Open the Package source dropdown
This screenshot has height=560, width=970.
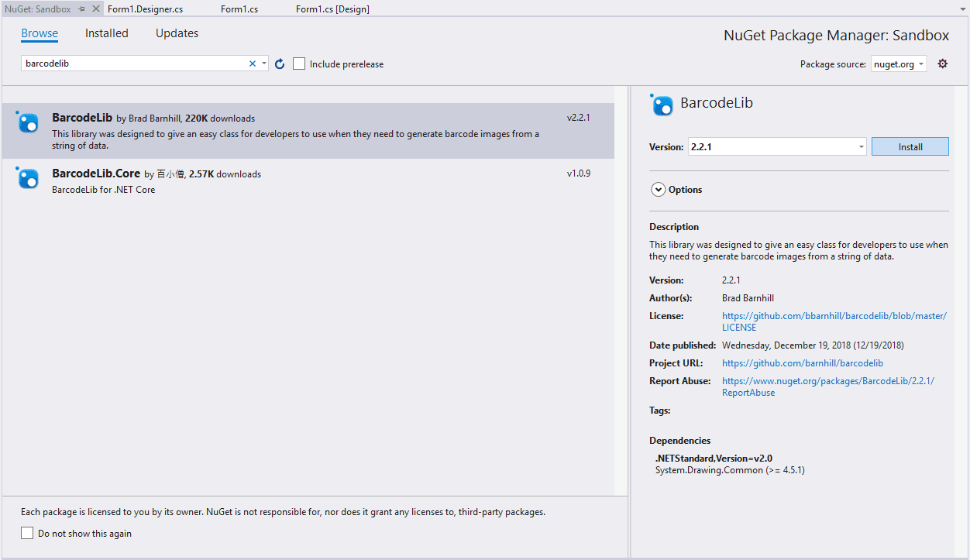click(x=899, y=64)
